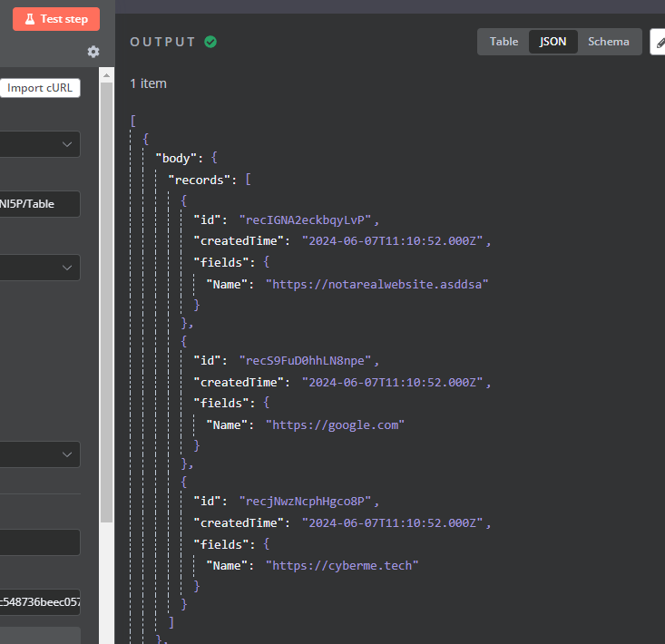Click the https://cyberme.tech value
The height and width of the screenshot is (644, 665).
tap(342, 565)
